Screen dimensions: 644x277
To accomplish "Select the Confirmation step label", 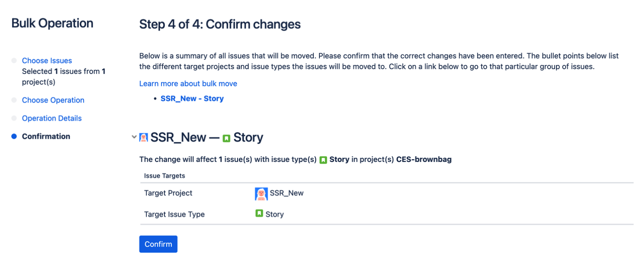I will (46, 136).
